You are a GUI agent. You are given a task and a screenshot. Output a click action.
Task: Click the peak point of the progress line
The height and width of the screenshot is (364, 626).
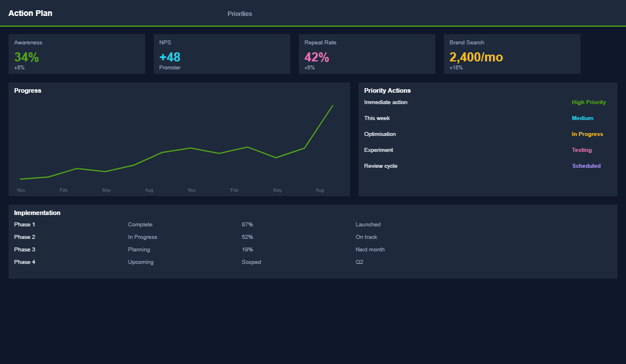332,105
